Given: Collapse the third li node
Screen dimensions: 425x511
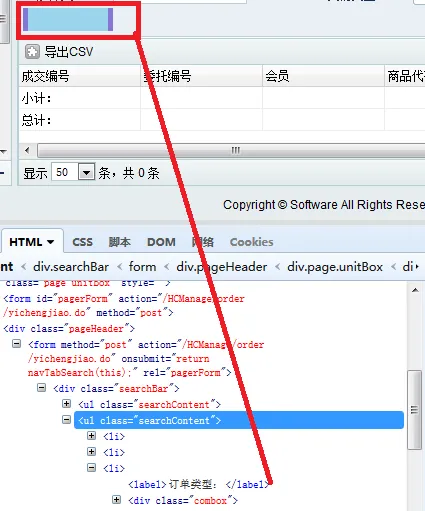Looking at the screenshot, I should coord(91,467).
